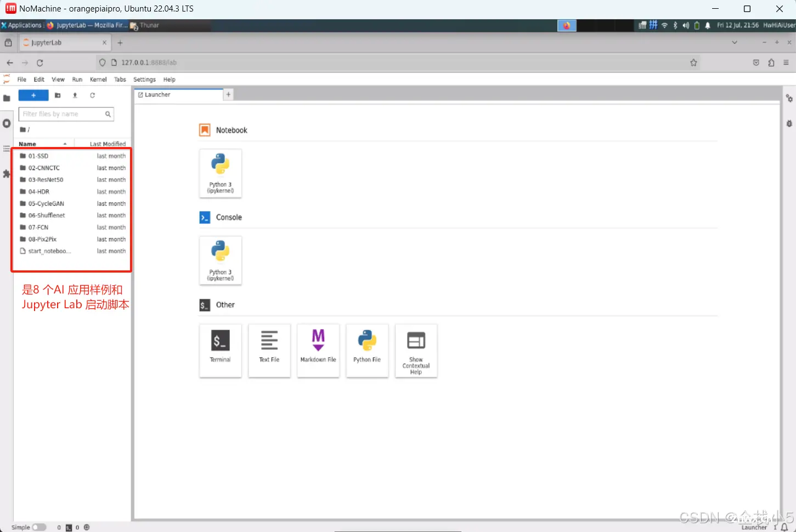Select the 07-FCN folder
The image size is (796, 532).
[72, 227]
